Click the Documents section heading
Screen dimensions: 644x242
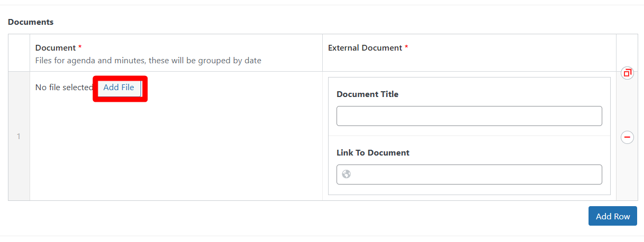31,22
